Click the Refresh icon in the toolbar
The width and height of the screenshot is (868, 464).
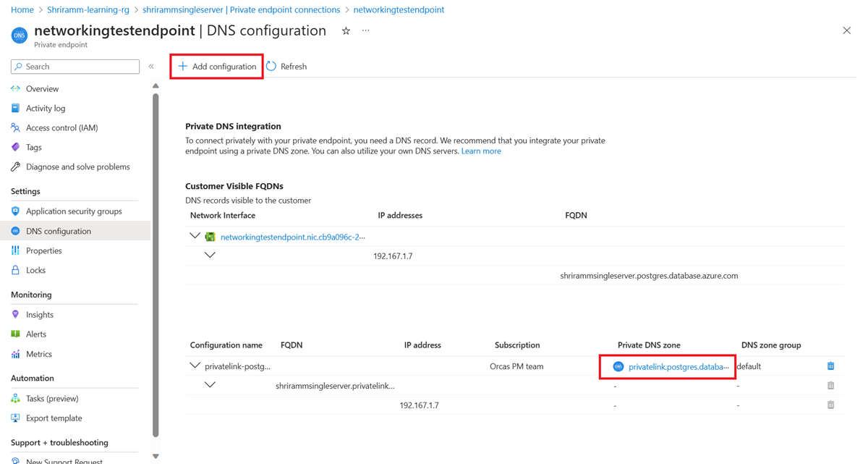point(271,67)
